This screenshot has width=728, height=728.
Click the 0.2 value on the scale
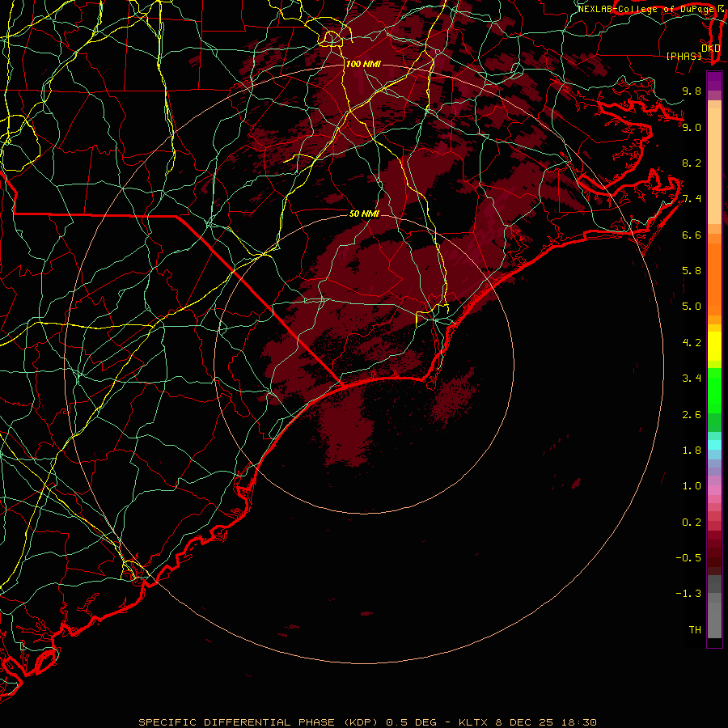tap(692, 523)
